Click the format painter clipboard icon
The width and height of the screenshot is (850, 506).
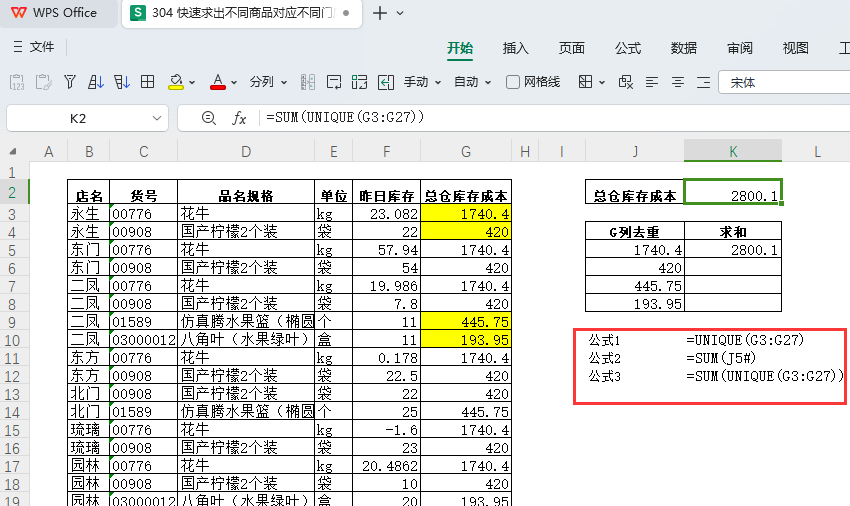point(43,82)
